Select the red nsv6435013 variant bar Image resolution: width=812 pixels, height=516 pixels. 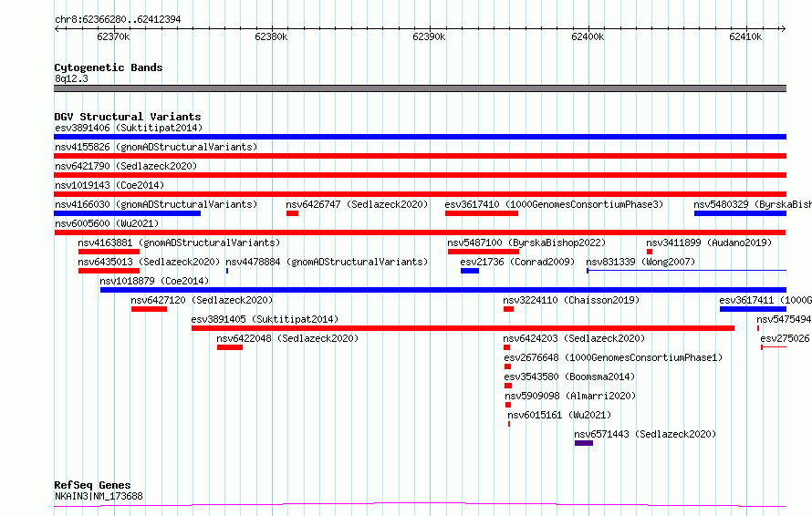109,271
